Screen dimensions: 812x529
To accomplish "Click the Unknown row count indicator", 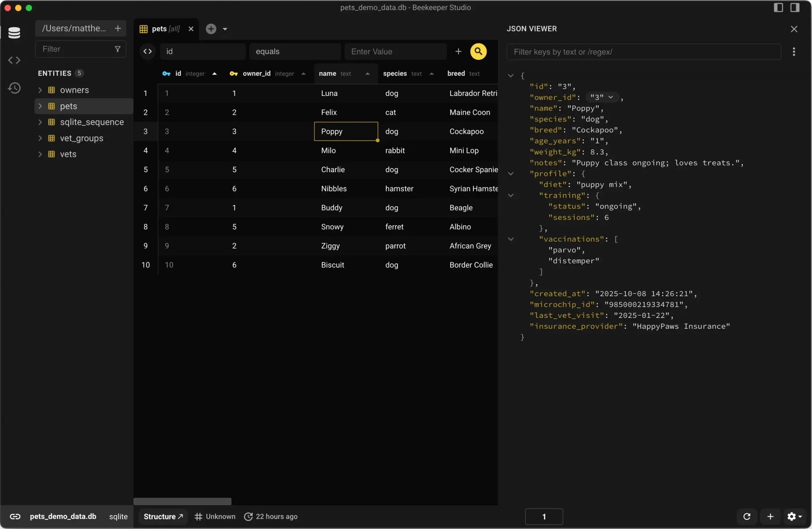I will click(x=215, y=517).
